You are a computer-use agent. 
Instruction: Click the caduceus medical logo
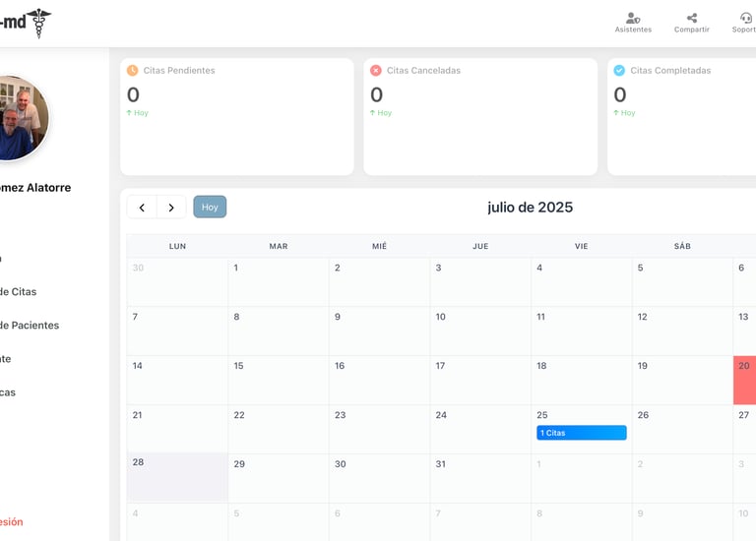pyautogui.click(x=38, y=24)
